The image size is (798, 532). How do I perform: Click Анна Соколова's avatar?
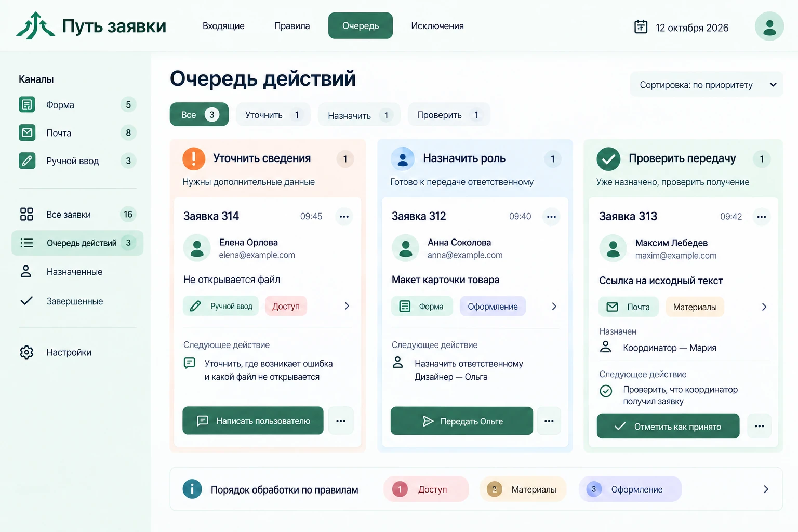click(405, 248)
